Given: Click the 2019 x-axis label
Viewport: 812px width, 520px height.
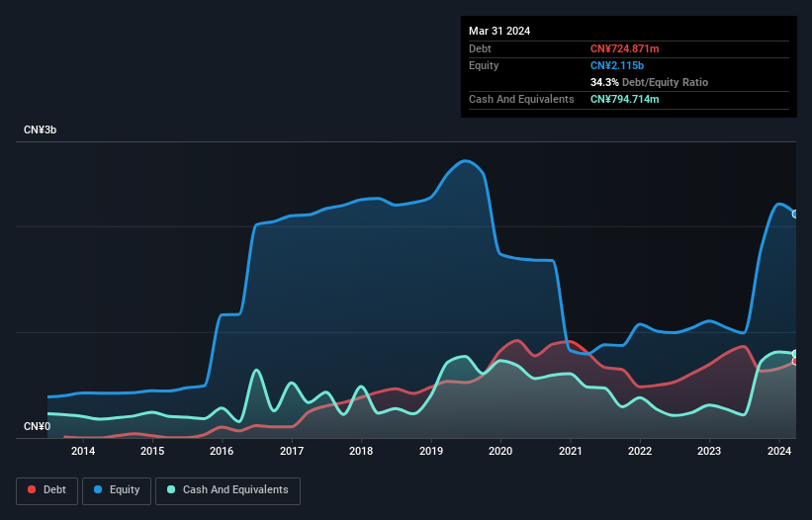Looking at the screenshot, I should [x=431, y=451].
